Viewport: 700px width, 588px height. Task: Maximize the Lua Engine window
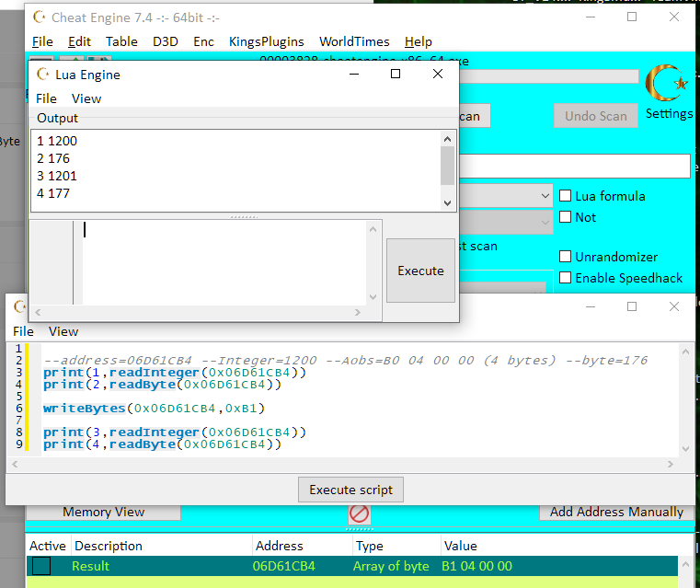[x=396, y=75]
